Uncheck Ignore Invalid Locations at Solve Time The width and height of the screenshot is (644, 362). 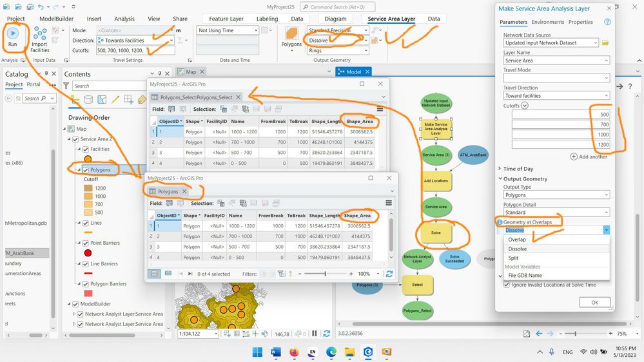(x=507, y=285)
